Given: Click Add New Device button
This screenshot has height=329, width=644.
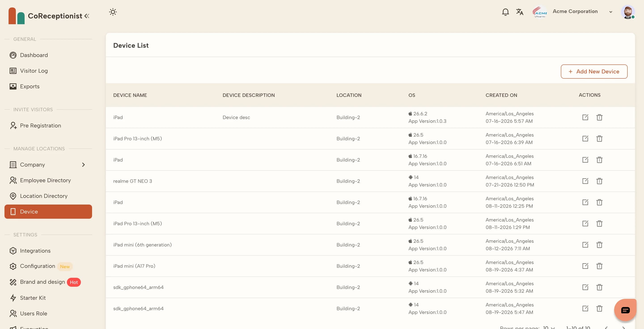Looking at the screenshot, I should [594, 72].
